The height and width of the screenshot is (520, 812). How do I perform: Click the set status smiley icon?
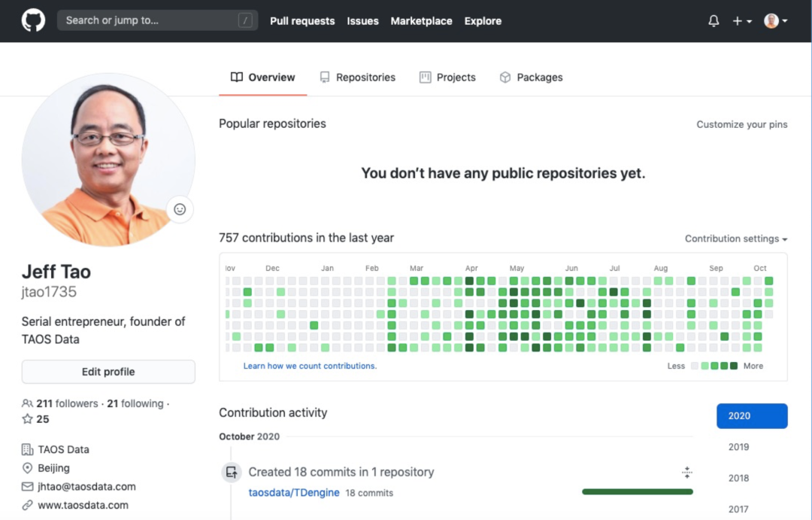tap(180, 209)
